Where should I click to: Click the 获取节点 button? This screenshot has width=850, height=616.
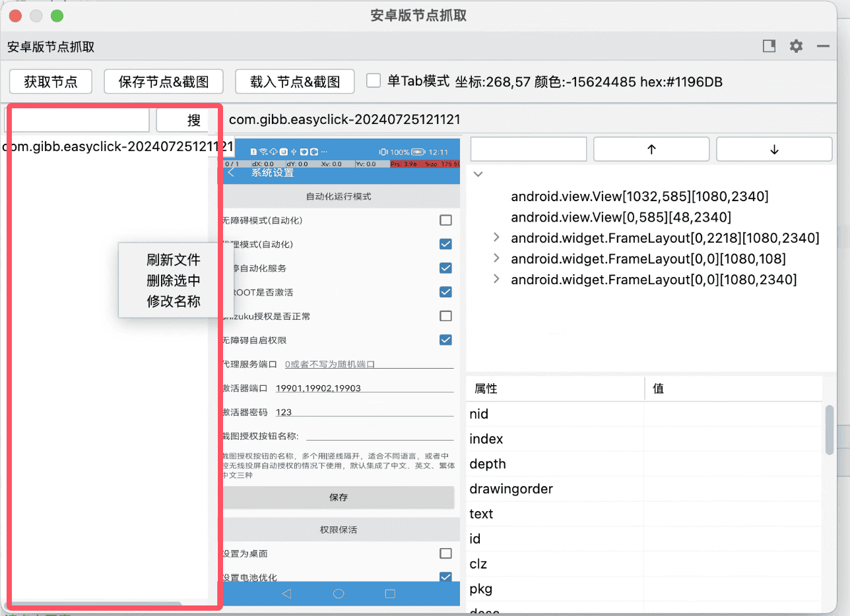[x=51, y=82]
